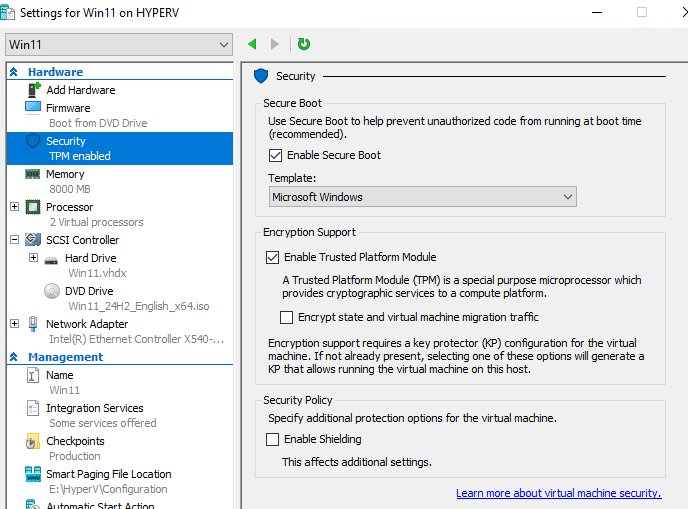Maximize the Settings window
Viewport: 688px width, 509px height.
point(642,12)
